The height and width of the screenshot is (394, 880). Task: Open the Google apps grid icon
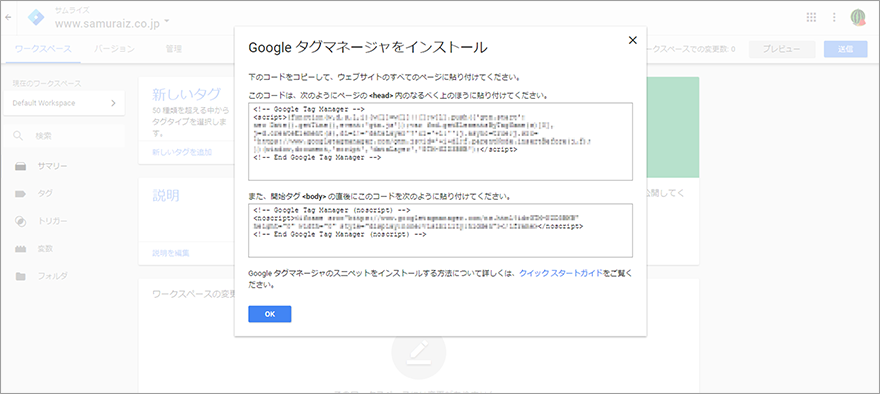[811, 17]
